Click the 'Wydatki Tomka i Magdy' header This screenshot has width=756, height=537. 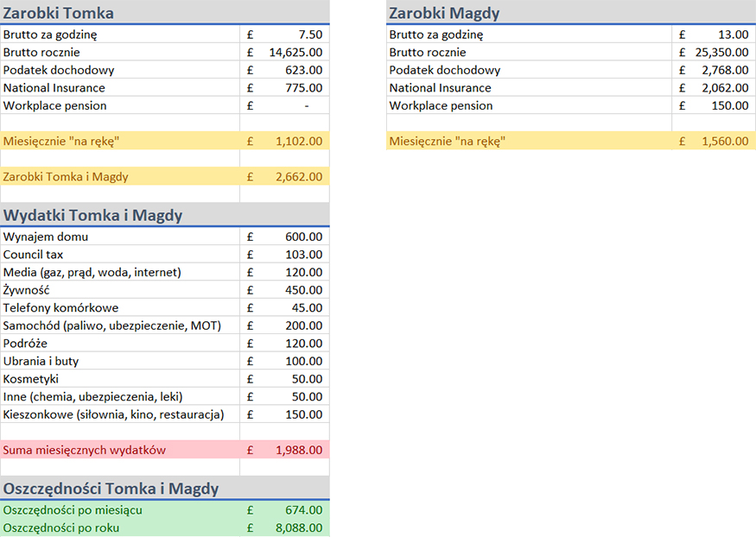[x=92, y=215]
